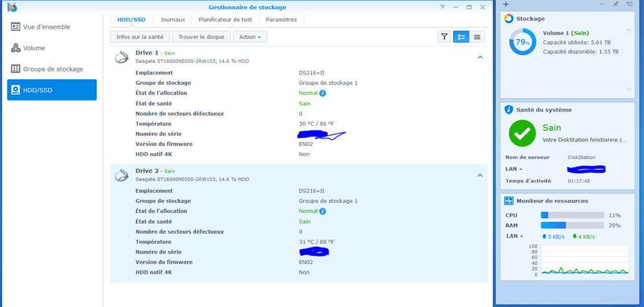Click the Volume cubes icon

(16, 48)
